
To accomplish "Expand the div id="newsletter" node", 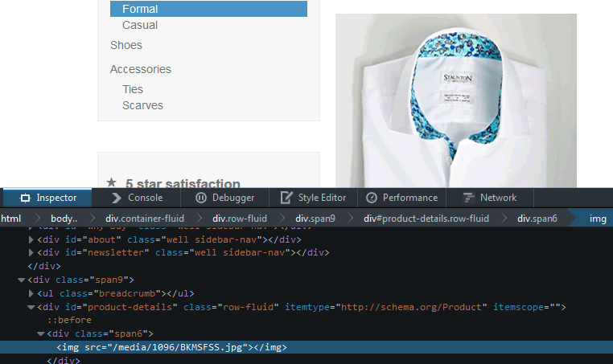I will 31,252.
